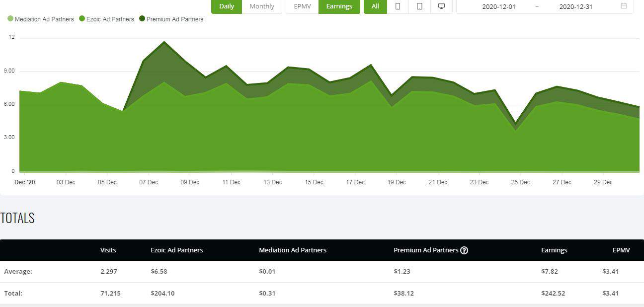
Task: Select All devices filter button
Action: [x=375, y=6]
